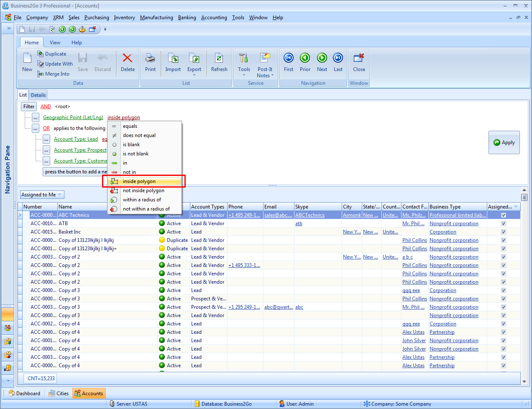This screenshot has width=532, height=409.
Task: Go to Next record navigation button
Action: pyautogui.click(x=322, y=63)
